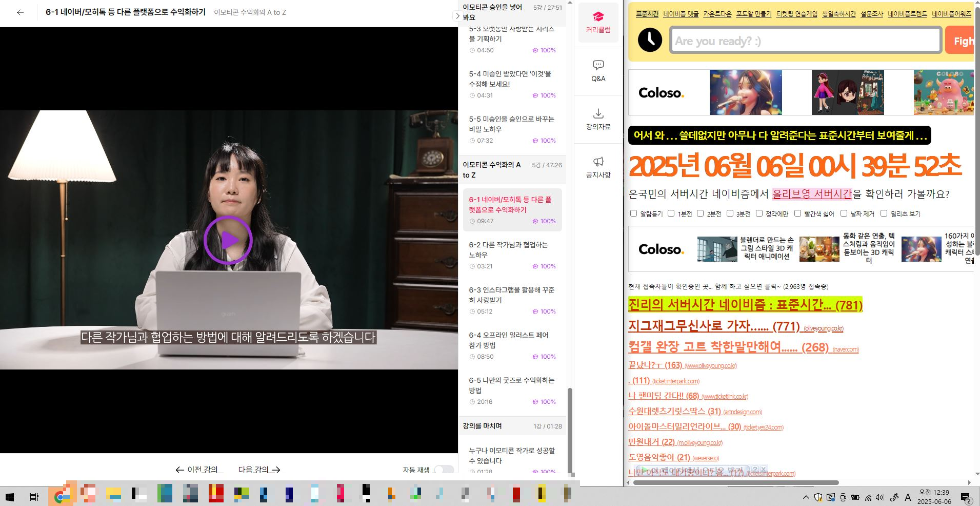
Task: Open the 생일축하시간 menu link
Action: [x=838, y=14]
